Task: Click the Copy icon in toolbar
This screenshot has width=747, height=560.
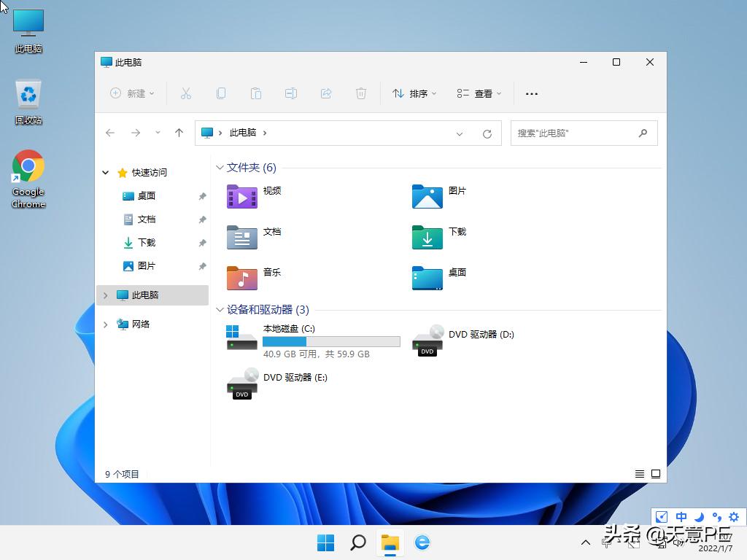Action: [220, 93]
